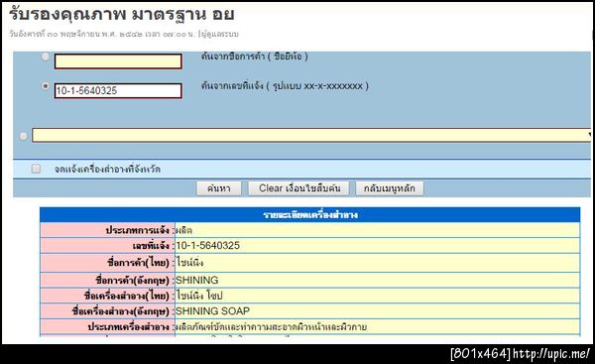The width and height of the screenshot is (595, 364).
Task: Select the notification number search radio button
Action: [46, 86]
